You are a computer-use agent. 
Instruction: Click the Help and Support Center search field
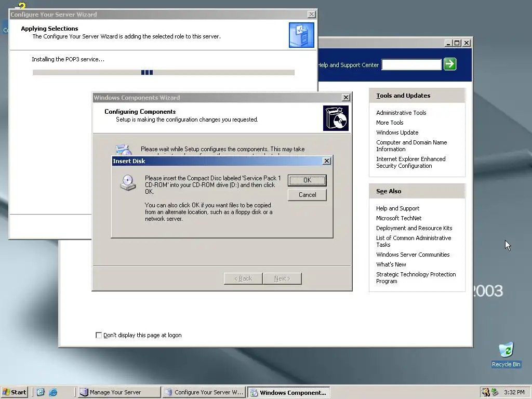pyautogui.click(x=411, y=64)
